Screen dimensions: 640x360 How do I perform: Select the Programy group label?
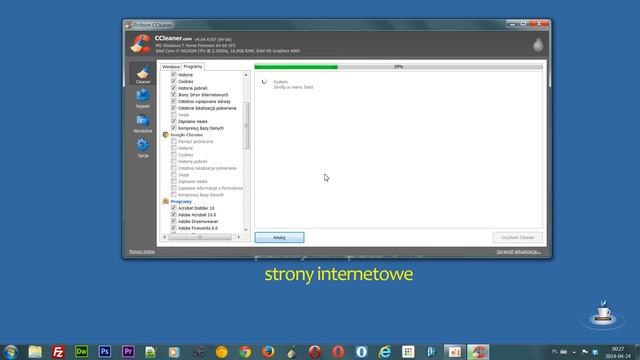click(x=181, y=201)
